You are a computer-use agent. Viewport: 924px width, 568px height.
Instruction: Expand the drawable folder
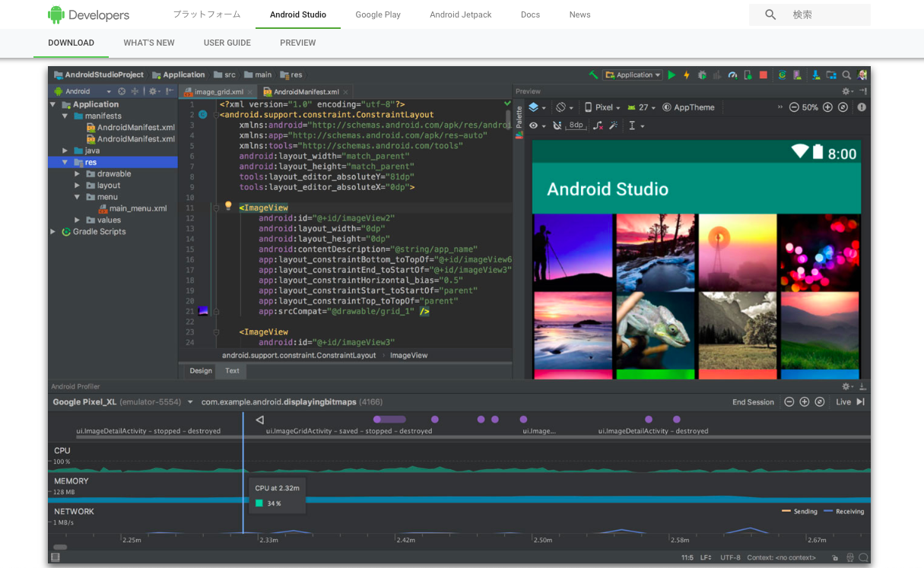[77, 174]
